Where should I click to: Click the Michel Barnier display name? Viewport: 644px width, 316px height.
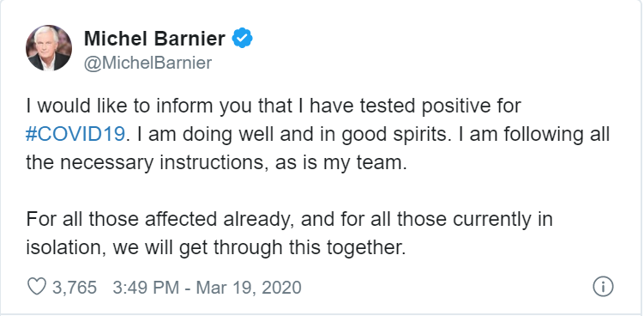point(154,39)
